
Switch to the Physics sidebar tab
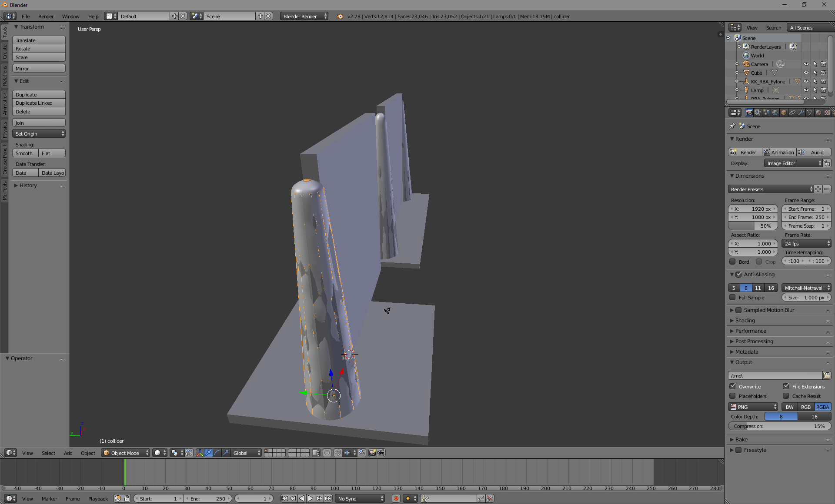coord(4,129)
